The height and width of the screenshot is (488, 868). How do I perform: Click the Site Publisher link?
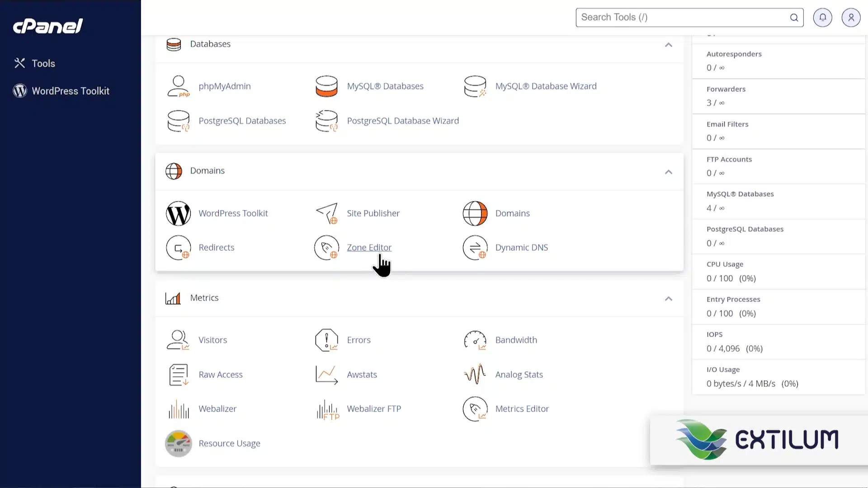coord(373,213)
